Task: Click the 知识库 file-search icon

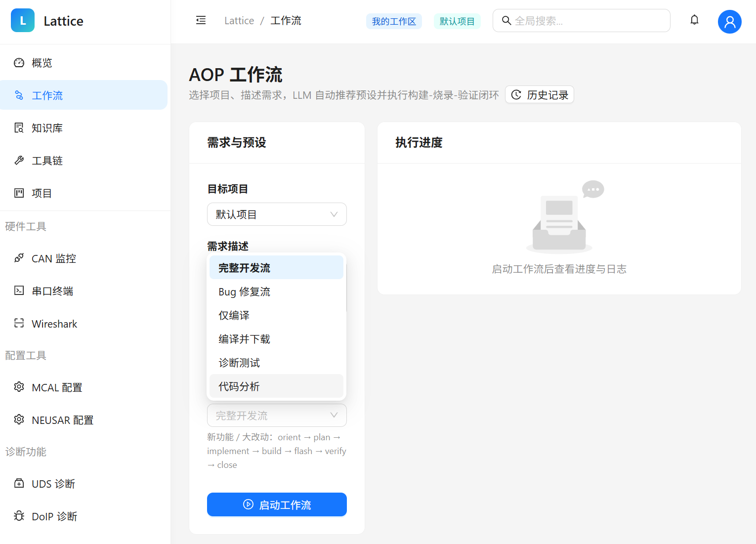Action: [19, 128]
